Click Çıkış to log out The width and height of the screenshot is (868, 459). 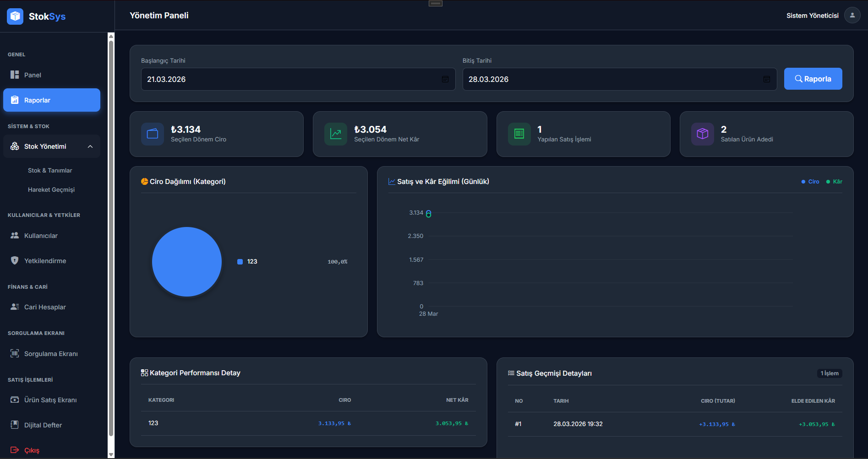tap(32, 450)
